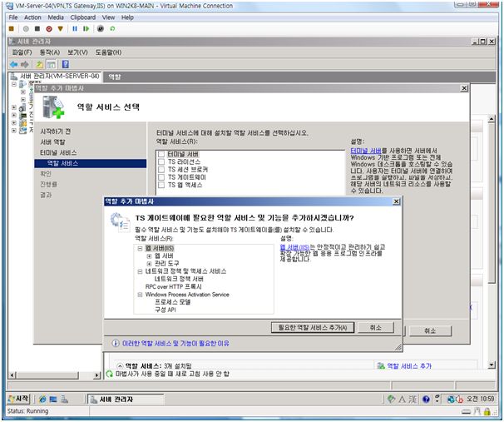Screen dimensions: 504x422
Task: Click the padlock icon in VM status bar
Action: click(487, 411)
